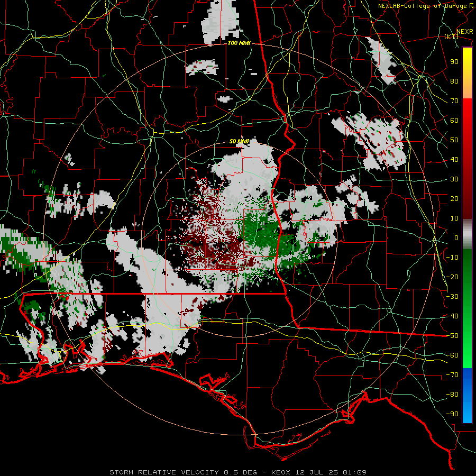Click the -70 value on velocity scale
Viewport: 476px width, 476px height.
(452, 375)
